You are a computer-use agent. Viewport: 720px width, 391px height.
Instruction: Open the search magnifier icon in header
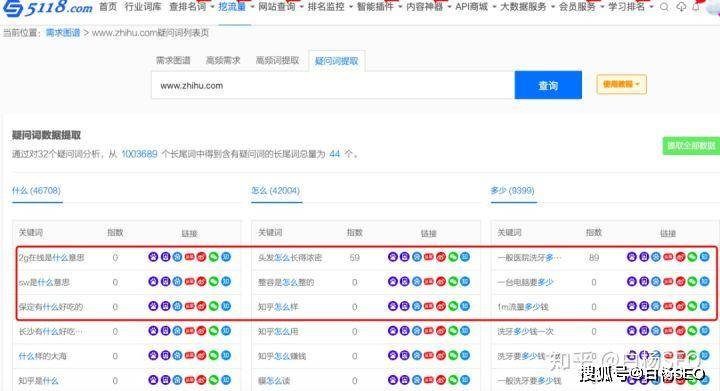tap(664, 7)
